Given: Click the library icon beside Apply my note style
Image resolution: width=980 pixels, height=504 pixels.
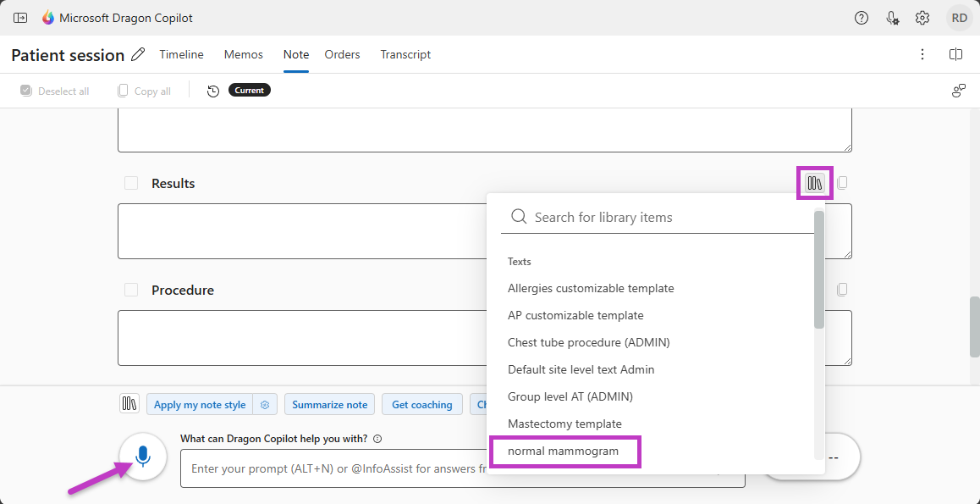Looking at the screenshot, I should (x=129, y=404).
